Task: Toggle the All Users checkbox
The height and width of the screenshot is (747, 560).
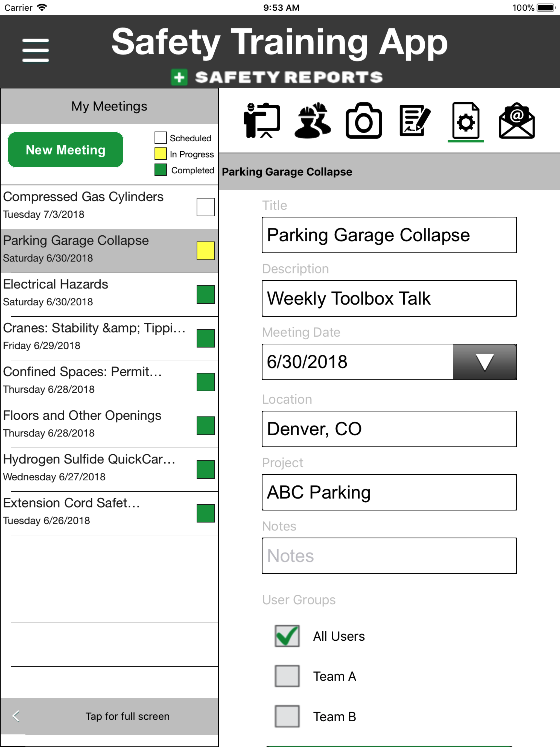Action: [x=287, y=636]
